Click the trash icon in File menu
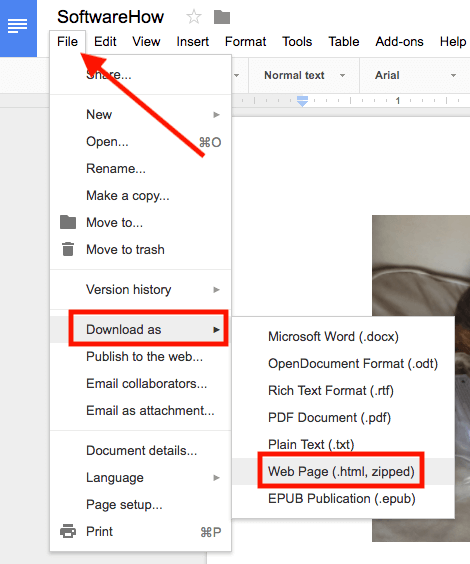This screenshot has width=470, height=564. [68, 249]
